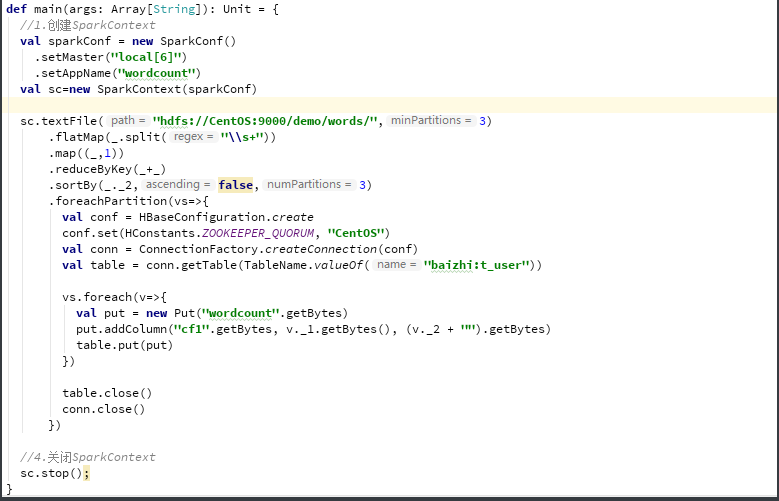
Task: Click ConnectionFactory.createConnection(conf) call
Action: [278, 249]
